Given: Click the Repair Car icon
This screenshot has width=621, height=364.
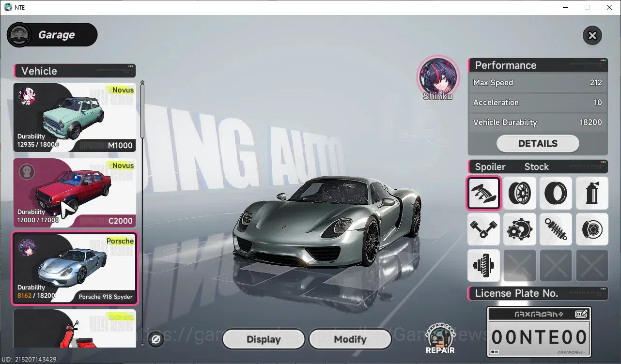Looking at the screenshot, I should pos(440,339).
